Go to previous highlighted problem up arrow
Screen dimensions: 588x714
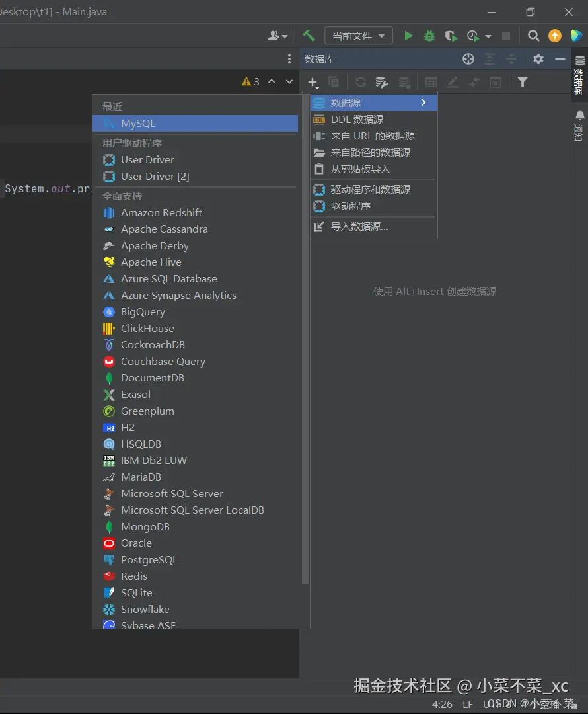[272, 81]
